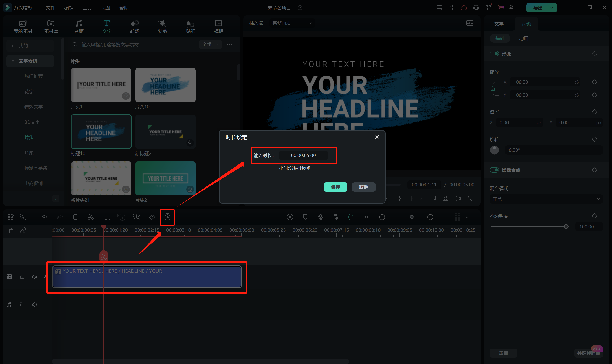Open the 混合模式 blend mode dropdown
Screen dimensions: 612x364
(546, 199)
